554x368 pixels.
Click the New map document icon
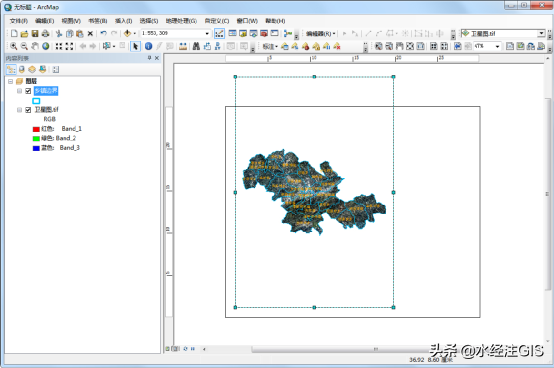14,34
